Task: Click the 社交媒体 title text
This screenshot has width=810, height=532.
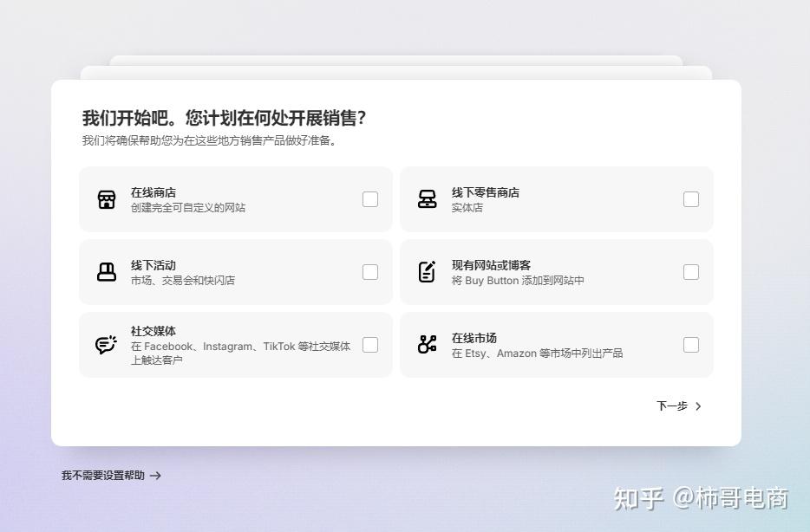Action: coord(154,331)
